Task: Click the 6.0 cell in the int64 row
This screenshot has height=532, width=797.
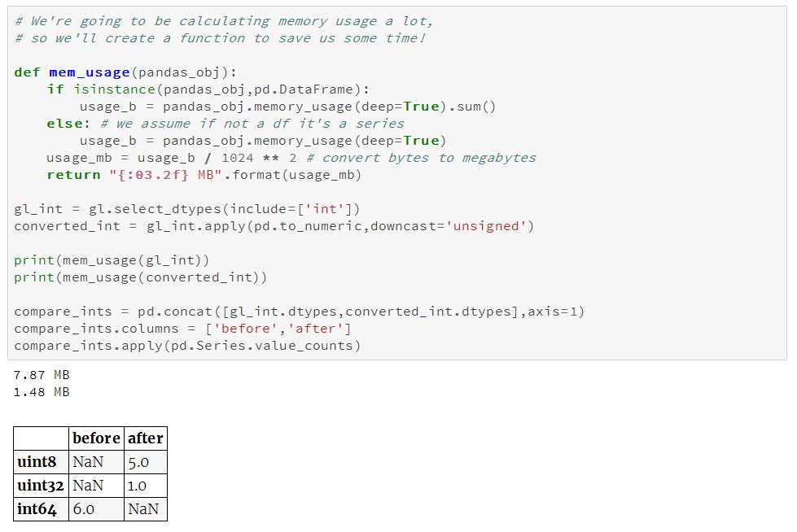Action: click(x=85, y=509)
